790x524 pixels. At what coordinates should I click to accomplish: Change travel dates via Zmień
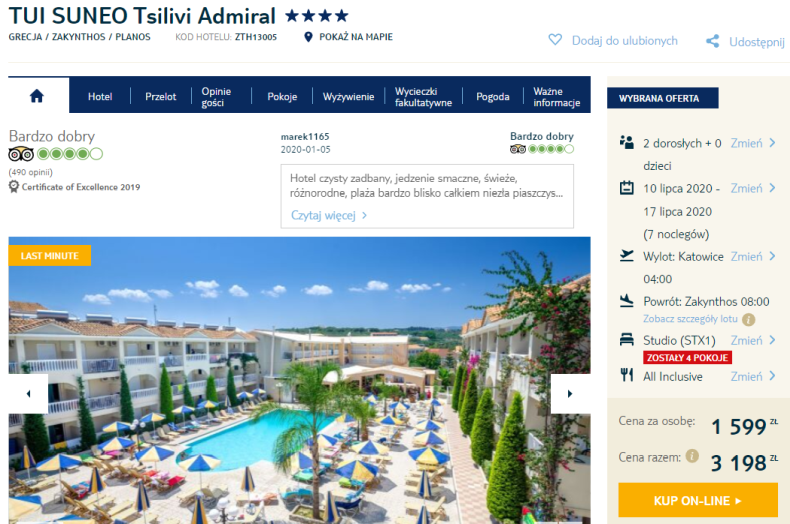[x=753, y=188]
